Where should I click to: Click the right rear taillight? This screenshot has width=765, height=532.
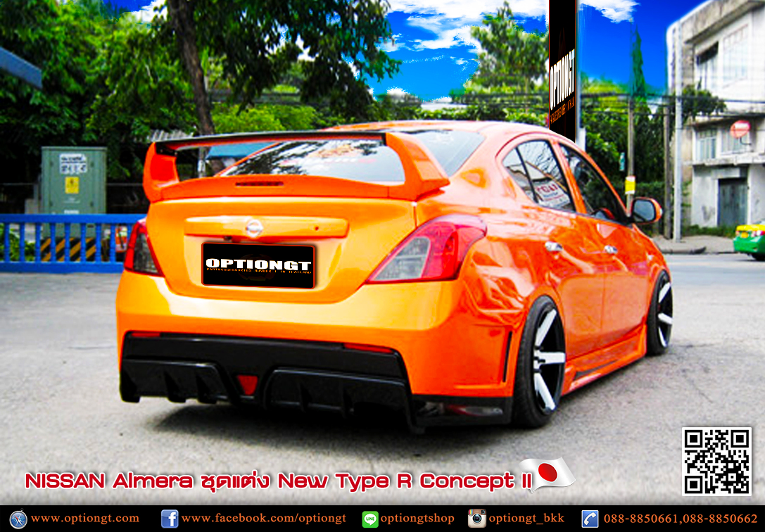point(429,248)
